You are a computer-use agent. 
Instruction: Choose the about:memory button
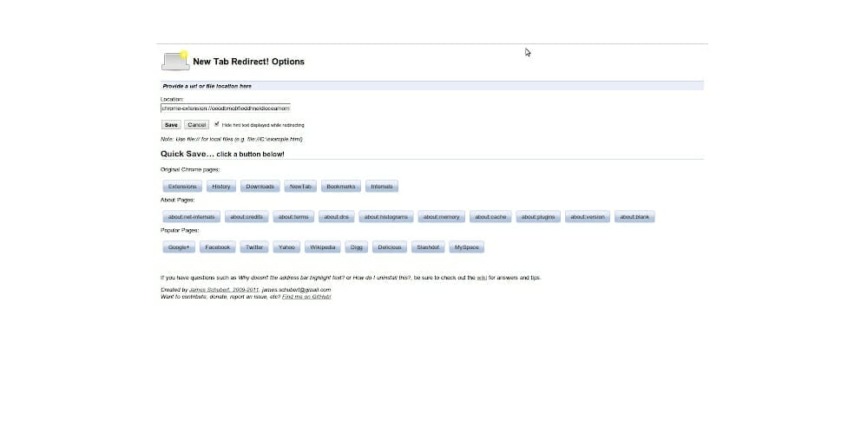click(x=442, y=217)
